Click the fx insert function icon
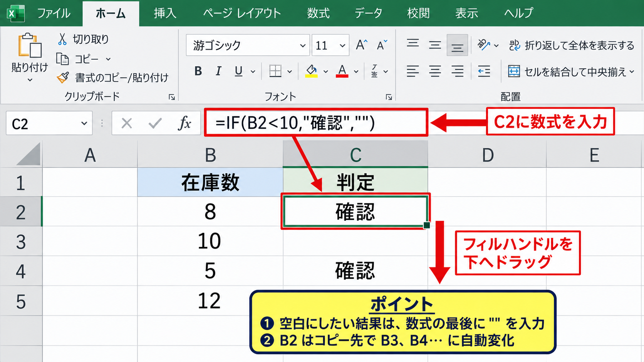The height and width of the screenshot is (362, 644). point(185,123)
